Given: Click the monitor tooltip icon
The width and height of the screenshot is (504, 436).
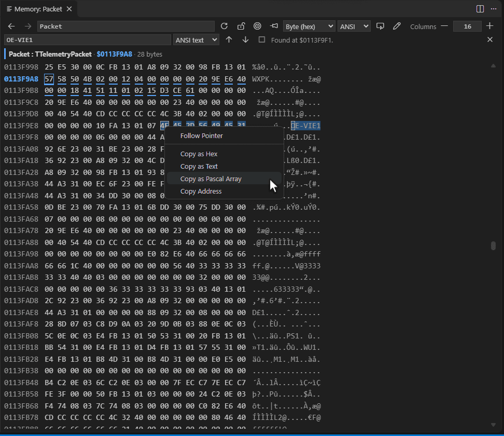Looking at the screenshot, I should [x=380, y=26].
